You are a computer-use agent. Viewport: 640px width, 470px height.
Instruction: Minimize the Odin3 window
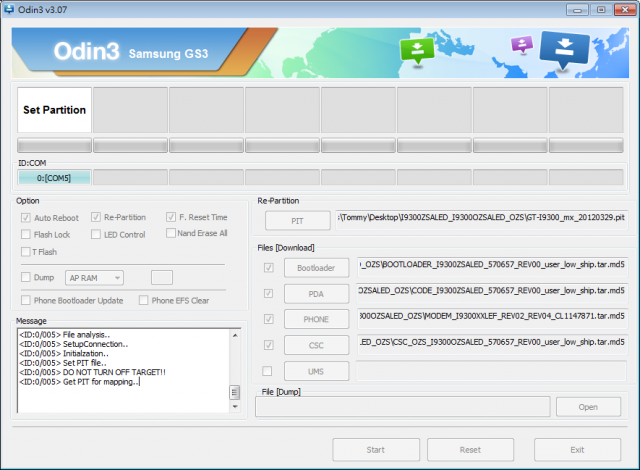[x=577, y=10]
